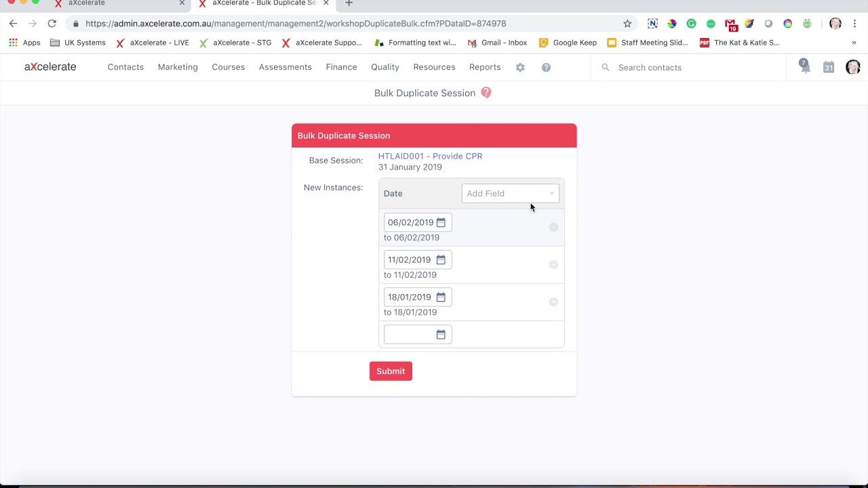Bookmark this page with the star icon
The image size is (868, 488).
coord(627,24)
